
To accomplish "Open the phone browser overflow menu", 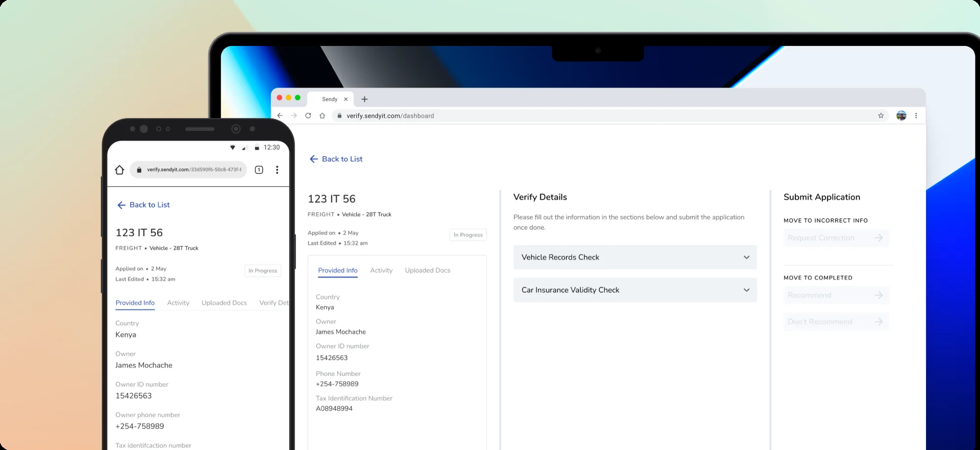I will coord(277,170).
